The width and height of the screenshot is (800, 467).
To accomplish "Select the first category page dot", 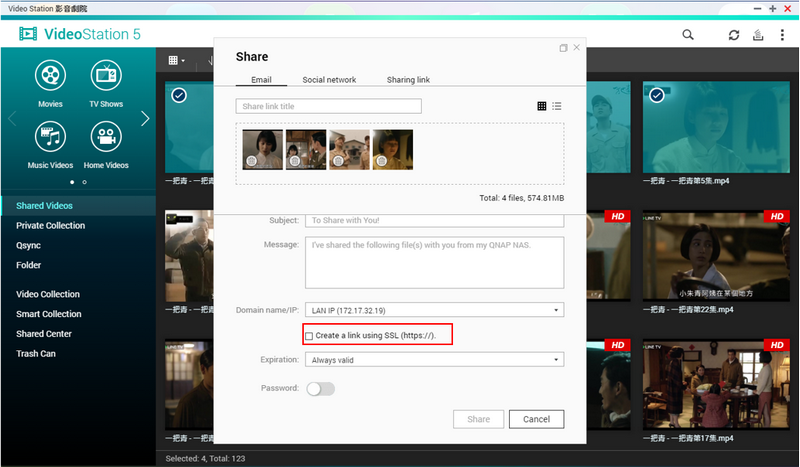I will point(72,182).
